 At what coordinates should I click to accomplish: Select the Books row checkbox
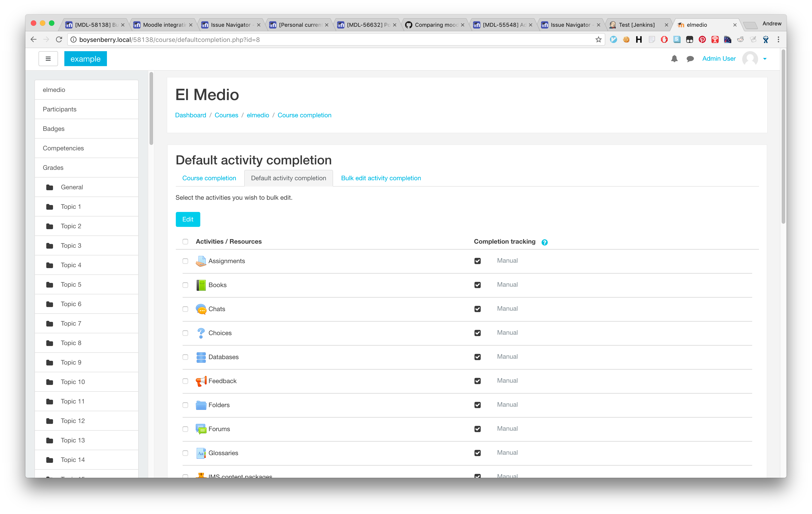coord(185,285)
